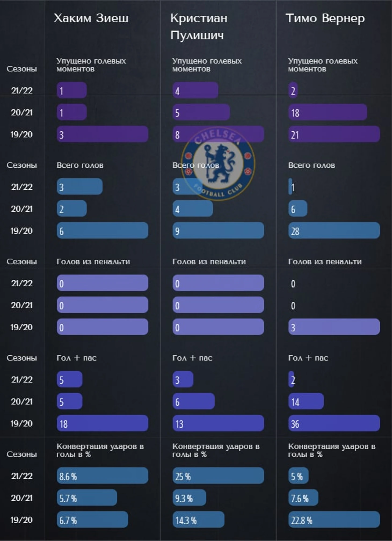
Task: Click the Голов из пенальти label under Пулишич
Action: 209,262
